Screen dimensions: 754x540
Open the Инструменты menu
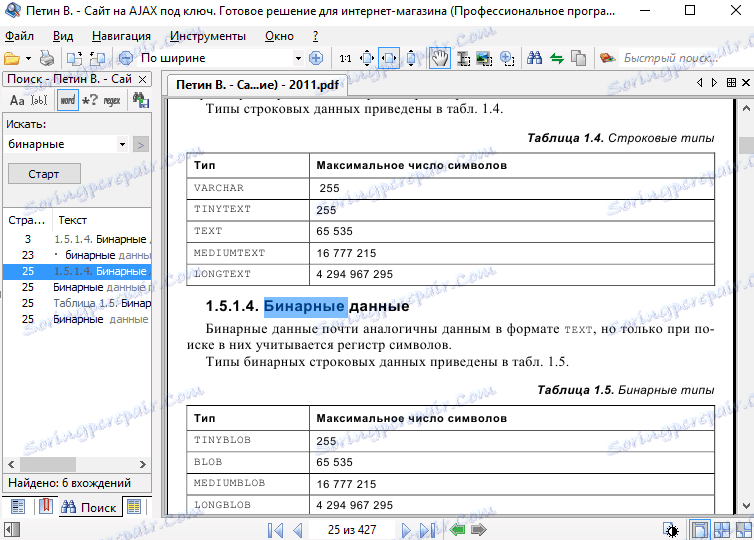207,35
